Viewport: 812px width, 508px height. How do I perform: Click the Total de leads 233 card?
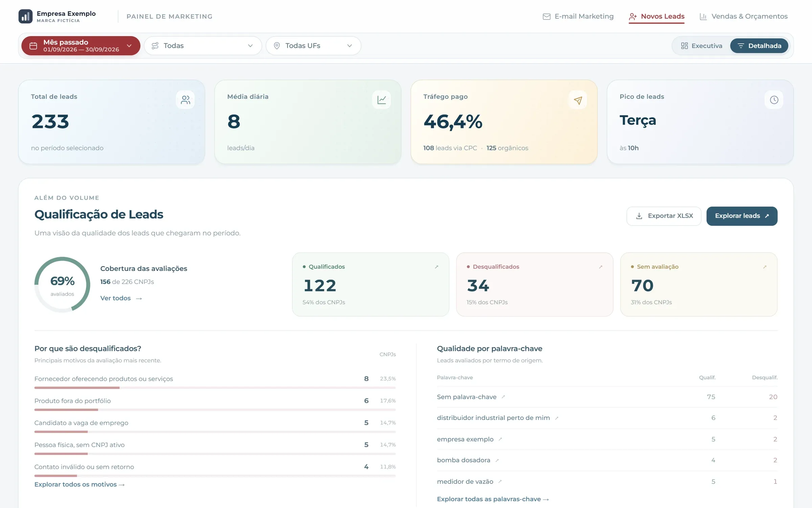[x=112, y=122]
